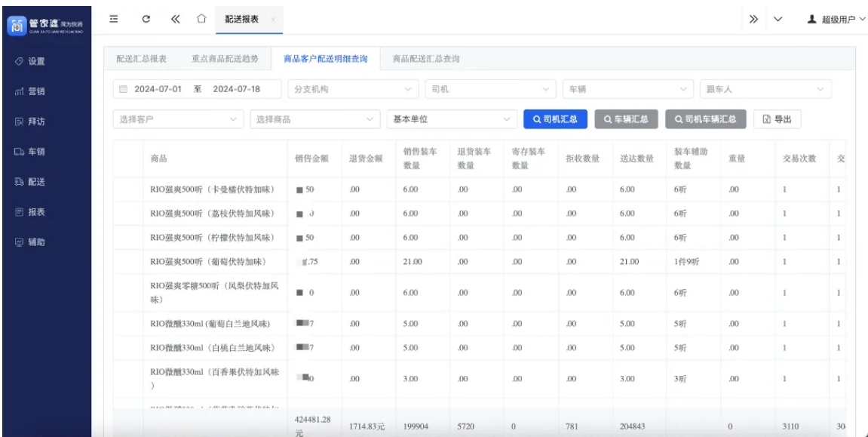Switch to the 商品配送汇总查询 tab

426,58
